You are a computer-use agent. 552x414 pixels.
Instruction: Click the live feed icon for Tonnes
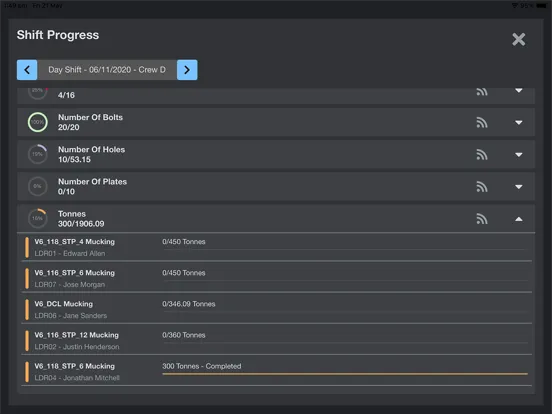[482, 219]
